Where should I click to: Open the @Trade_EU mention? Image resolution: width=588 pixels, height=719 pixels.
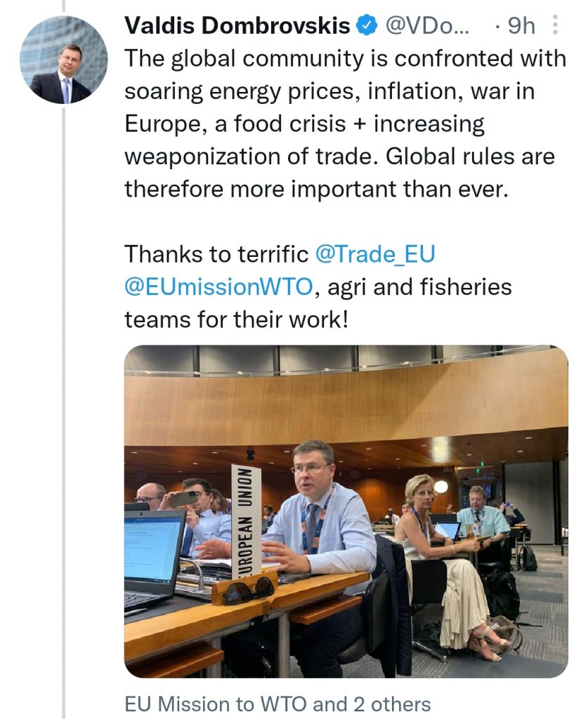click(x=375, y=254)
